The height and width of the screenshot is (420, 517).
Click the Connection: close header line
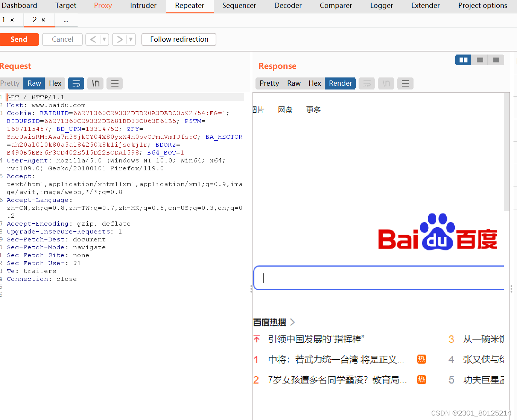click(42, 279)
